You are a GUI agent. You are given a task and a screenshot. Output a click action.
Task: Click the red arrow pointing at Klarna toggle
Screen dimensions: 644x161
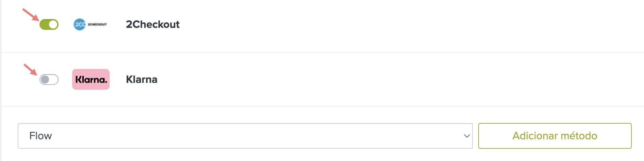point(30,70)
